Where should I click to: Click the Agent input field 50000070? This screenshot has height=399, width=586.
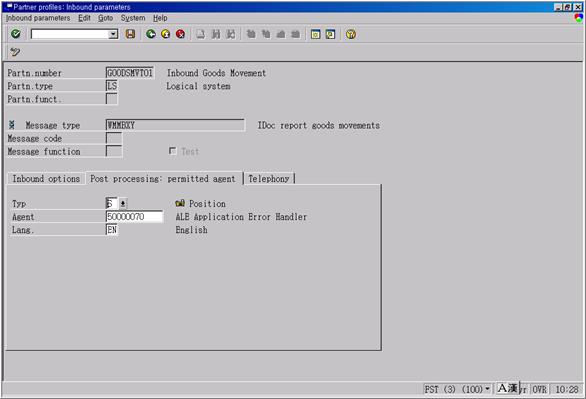(135, 217)
